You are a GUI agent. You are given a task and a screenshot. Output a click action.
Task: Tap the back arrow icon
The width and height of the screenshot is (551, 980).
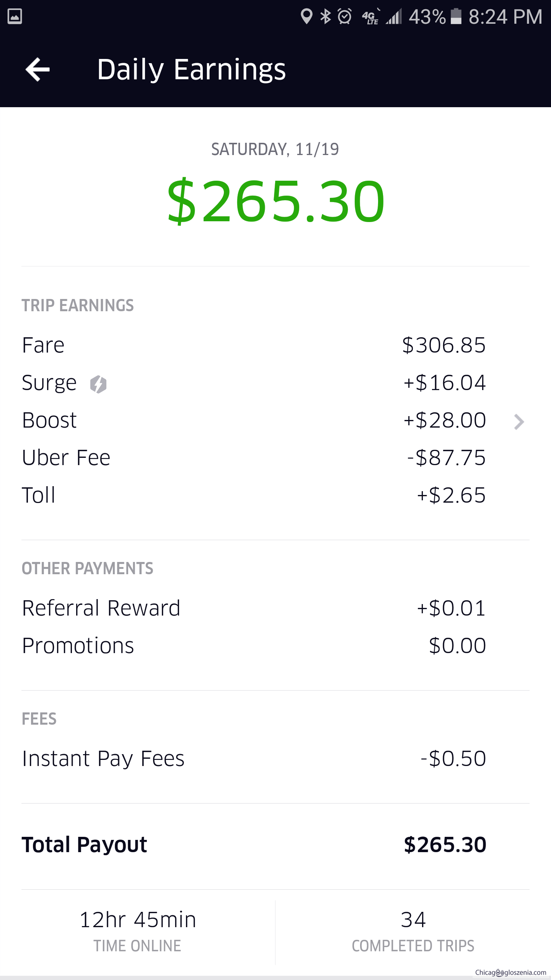[x=37, y=69]
